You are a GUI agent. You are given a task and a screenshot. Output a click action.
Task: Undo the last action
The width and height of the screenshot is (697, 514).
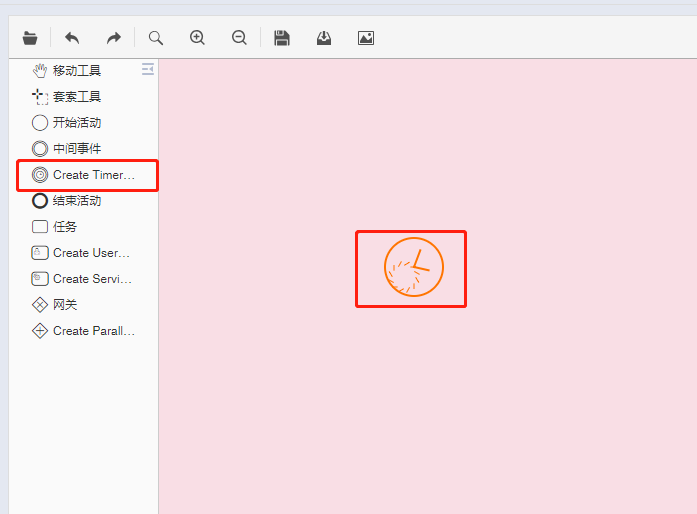(x=72, y=38)
